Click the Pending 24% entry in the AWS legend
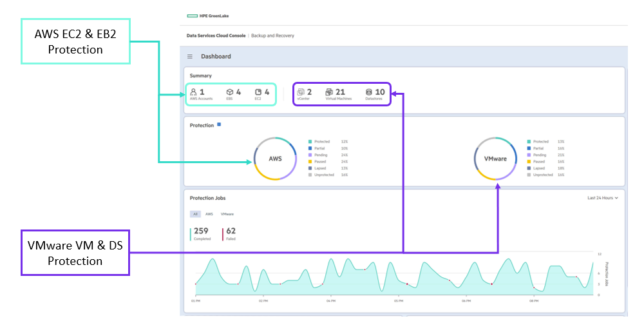This screenshot has height=332, width=644. (x=328, y=155)
